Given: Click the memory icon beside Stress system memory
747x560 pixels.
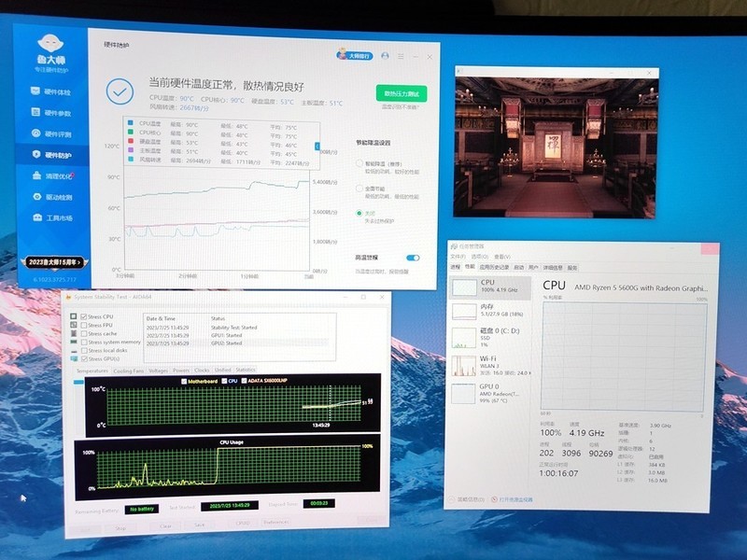Looking at the screenshot, I should 74,342.
